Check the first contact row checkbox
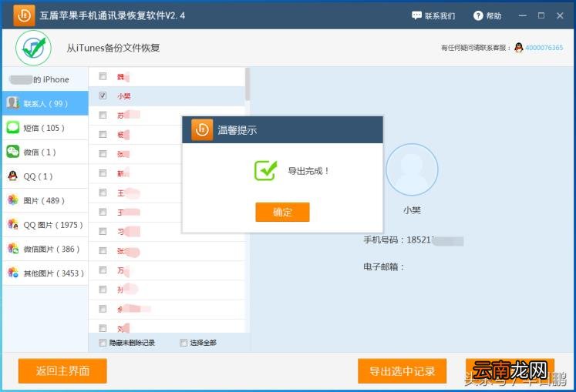Image resolution: width=576 pixels, height=392 pixels. (x=103, y=76)
